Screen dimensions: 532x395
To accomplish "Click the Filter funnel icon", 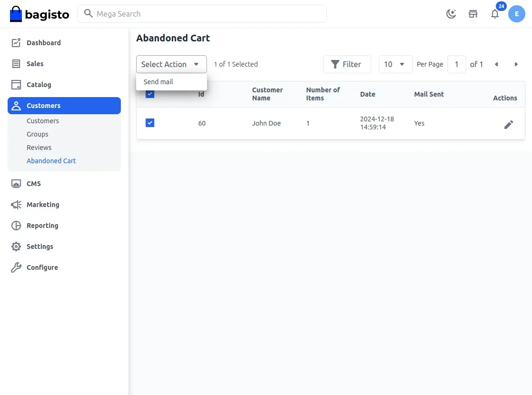I will tap(335, 64).
